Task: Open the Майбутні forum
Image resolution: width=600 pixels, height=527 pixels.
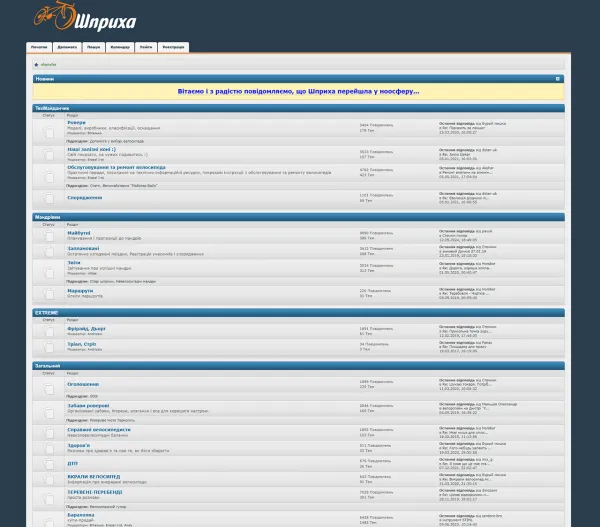Action: (79, 233)
